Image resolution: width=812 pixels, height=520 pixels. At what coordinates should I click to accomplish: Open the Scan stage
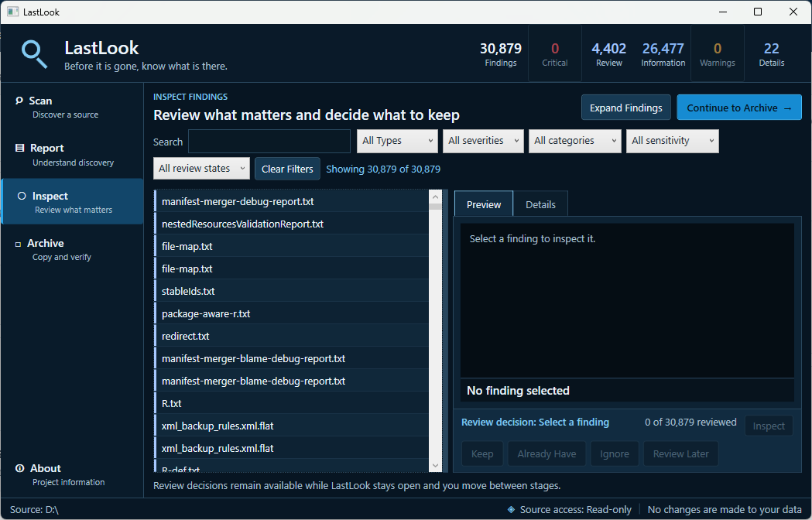click(72, 107)
